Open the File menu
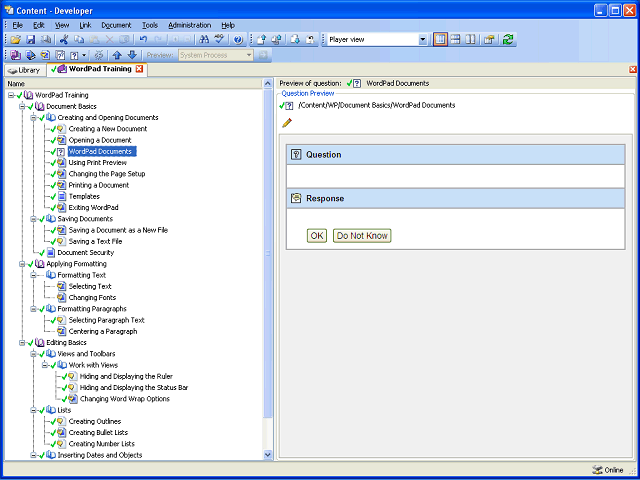 click(x=18, y=25)
